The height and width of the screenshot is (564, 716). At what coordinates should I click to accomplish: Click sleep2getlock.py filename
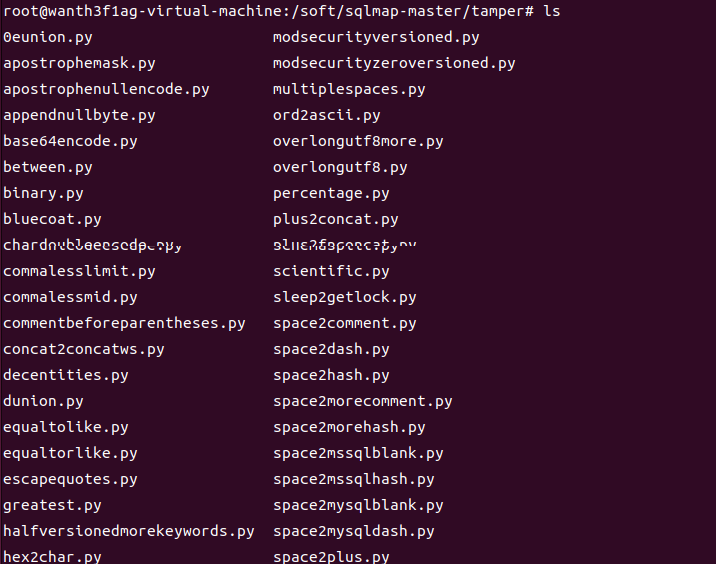point(345,297)
